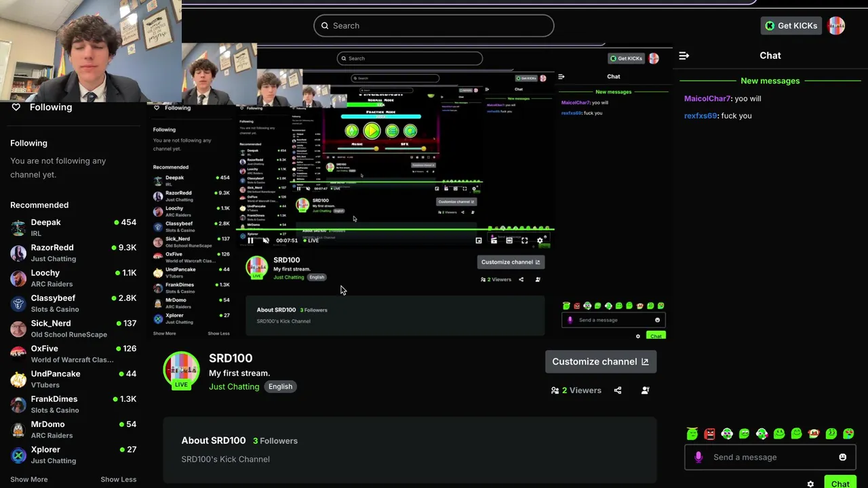The width and height of the screenshot is (868, 488).
Task: Open chat settings gear next to the Chat button
Action: click(810, 484)
